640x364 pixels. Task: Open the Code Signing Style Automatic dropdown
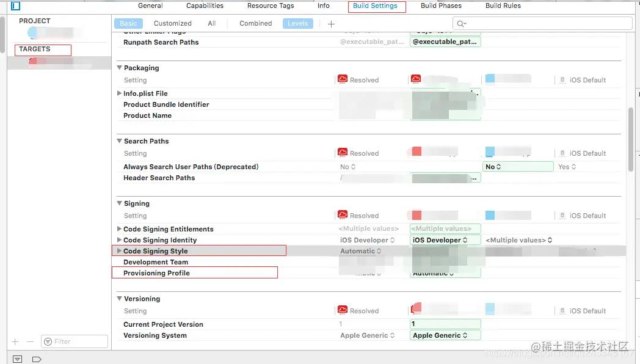[x=361, y=251]
